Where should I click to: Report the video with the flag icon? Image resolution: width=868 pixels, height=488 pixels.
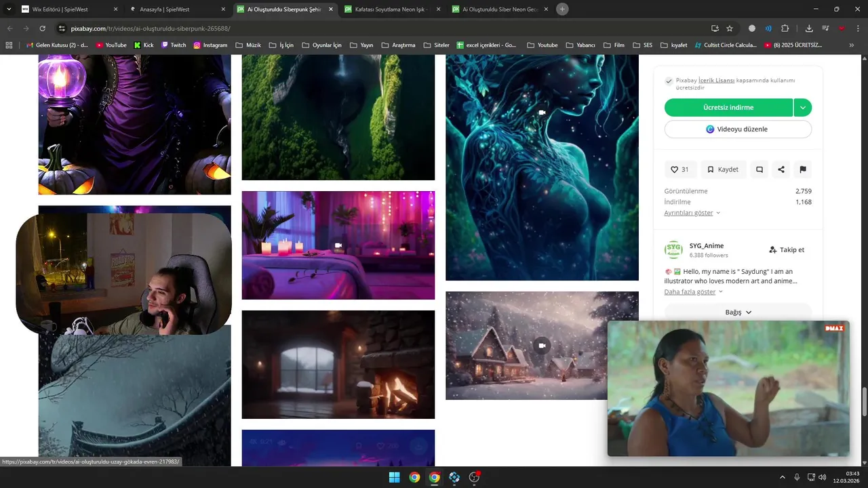pos(802,169)
